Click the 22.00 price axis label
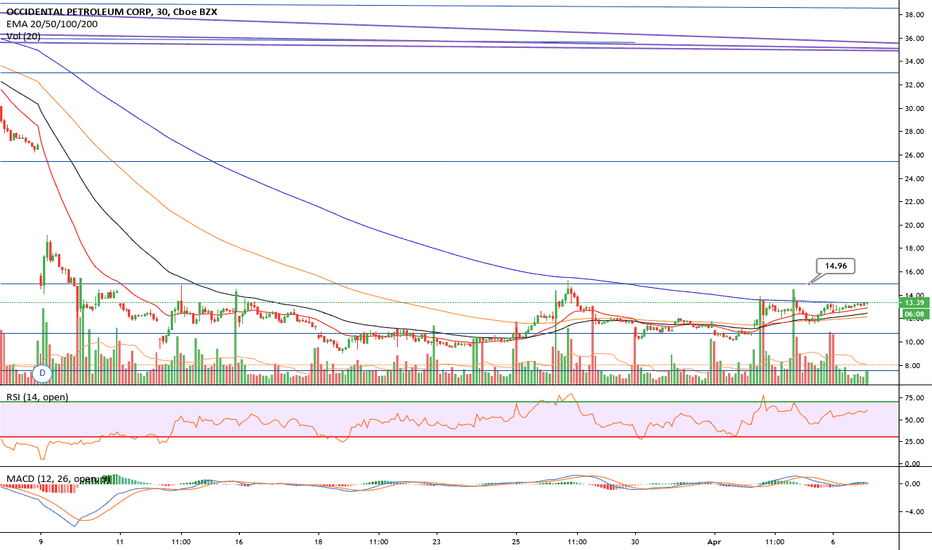This screenshot has height=550, width=932. (x=914, y=202)
